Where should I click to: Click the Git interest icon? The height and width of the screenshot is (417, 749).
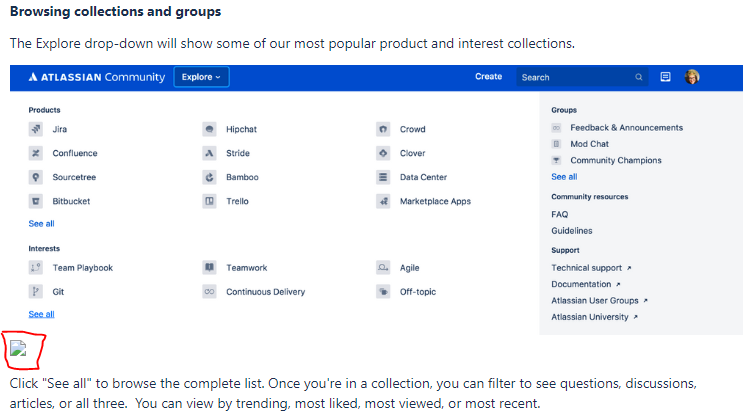[36, 291]
